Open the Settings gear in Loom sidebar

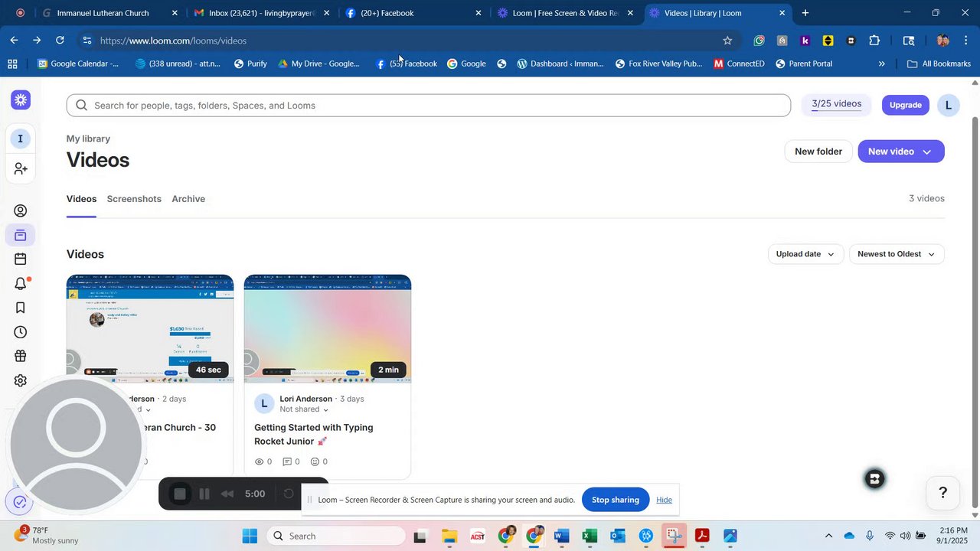(21, 380)
